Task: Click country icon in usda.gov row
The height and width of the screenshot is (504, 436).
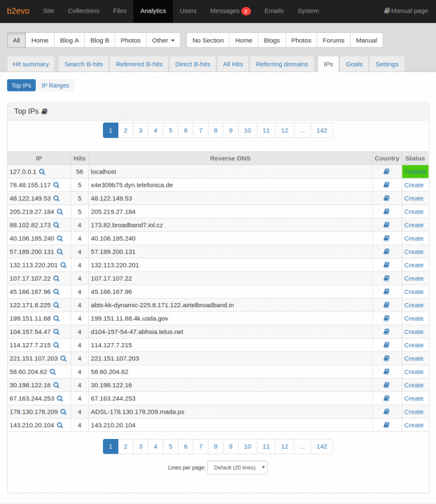Action: click(386, 318)
